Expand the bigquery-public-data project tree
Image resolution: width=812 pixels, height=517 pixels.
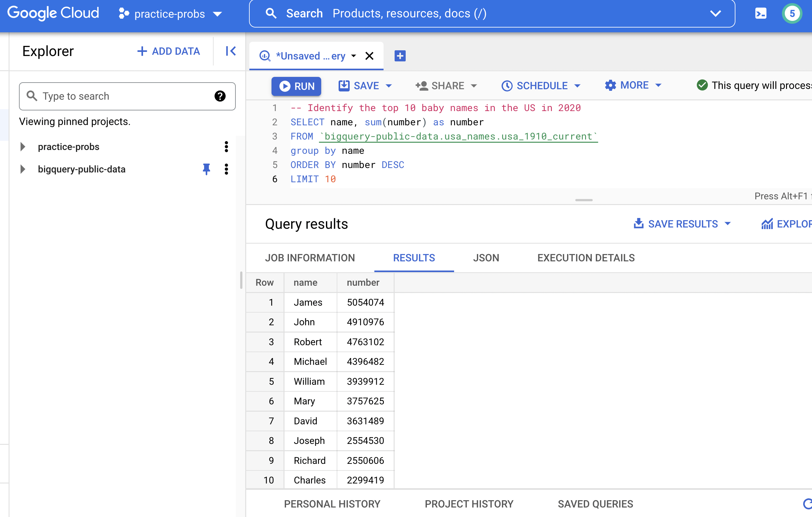pyautogui.click(x=23, y=169)
